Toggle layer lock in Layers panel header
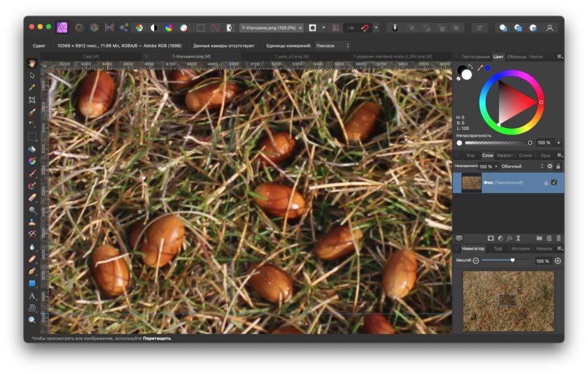This screenshot has width=588, height=374. (558, 166)
